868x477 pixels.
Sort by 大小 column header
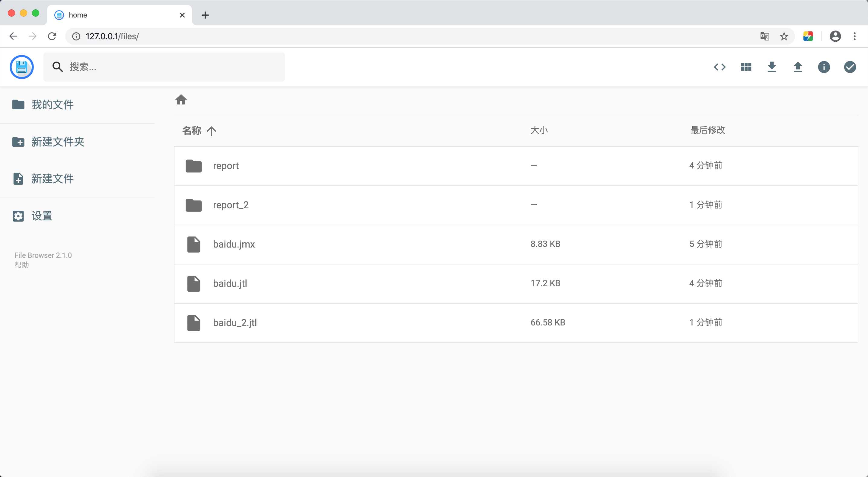[x=539, y=130]
